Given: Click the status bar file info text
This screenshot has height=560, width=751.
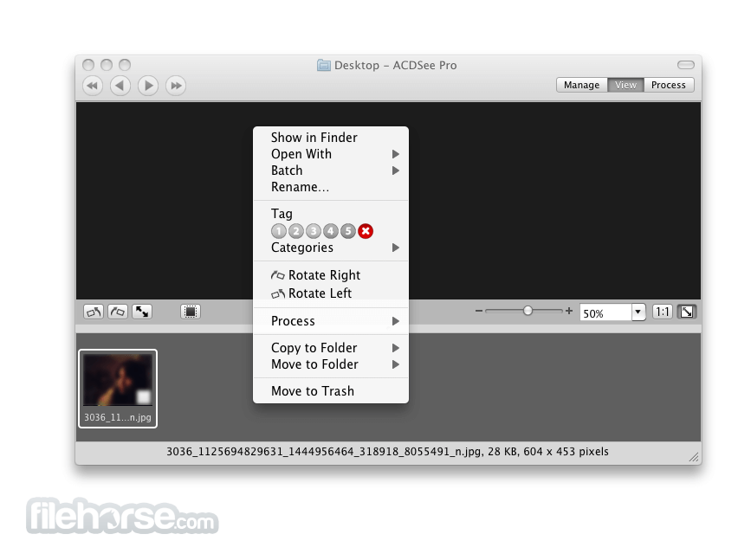Looking at the screenshot, I should [x=387, y=451].
